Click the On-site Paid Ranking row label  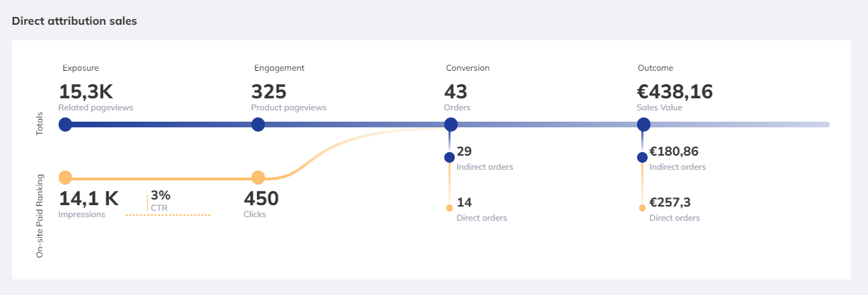tap(40, 215)
